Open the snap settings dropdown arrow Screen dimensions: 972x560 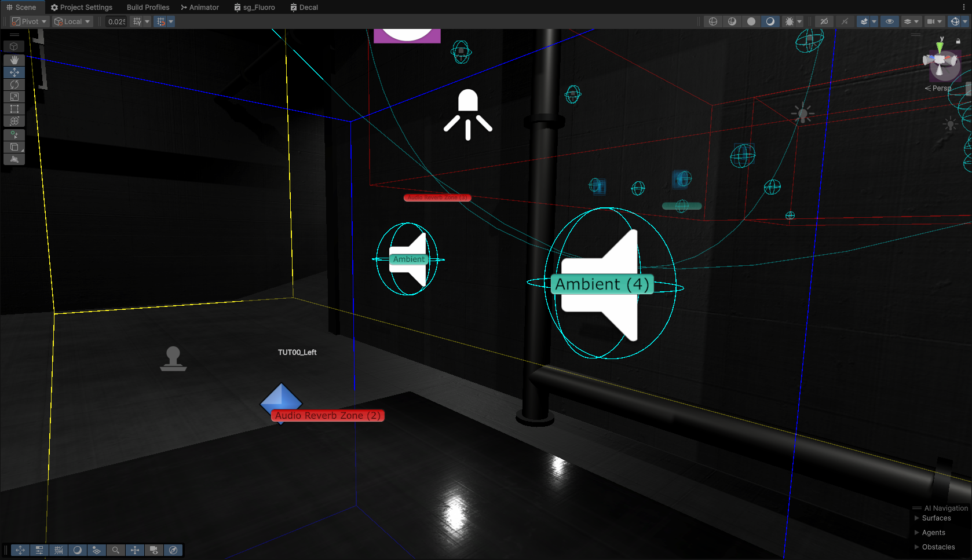pyautogui.click(x=171, y=21)
